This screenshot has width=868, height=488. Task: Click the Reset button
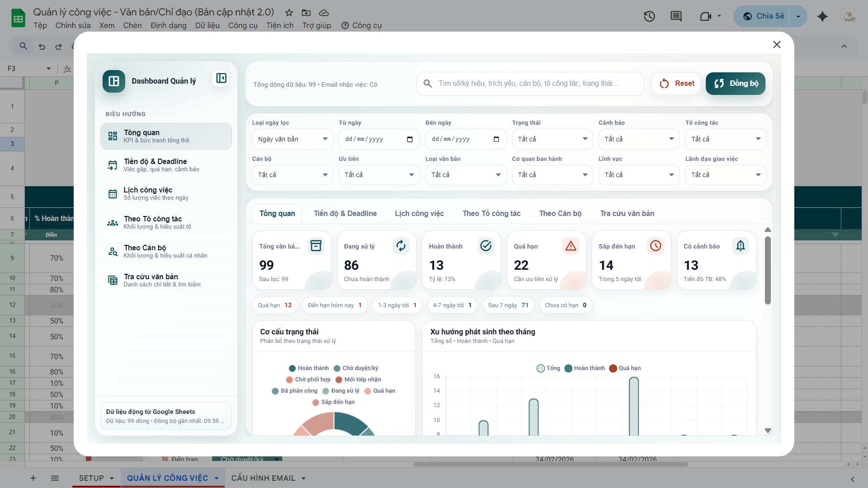[676, 84]
